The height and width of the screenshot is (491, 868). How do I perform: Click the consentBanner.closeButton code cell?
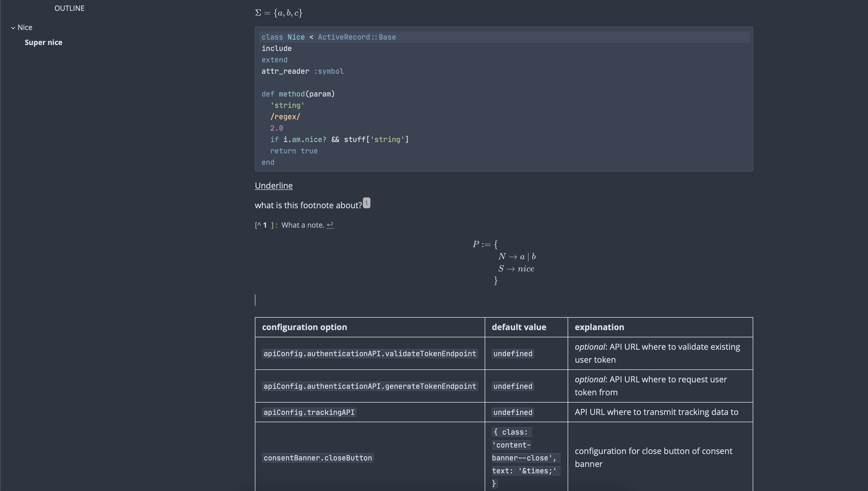pos(318,458)
